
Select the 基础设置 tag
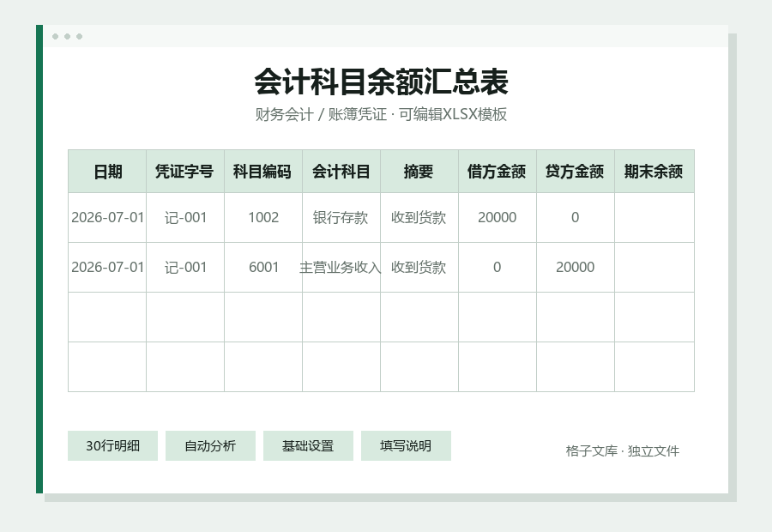[x=308, y=446]
